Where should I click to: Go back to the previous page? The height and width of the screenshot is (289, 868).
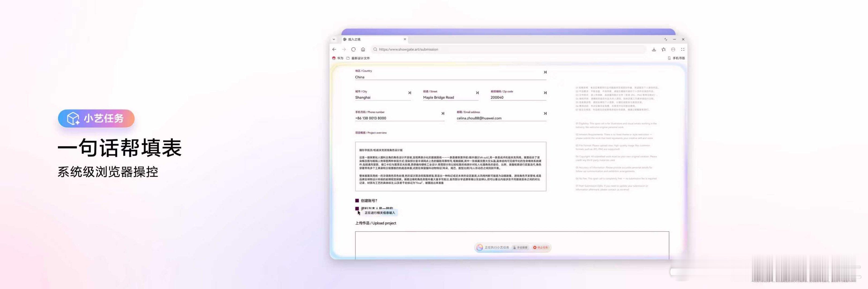[x=334, y=50]
